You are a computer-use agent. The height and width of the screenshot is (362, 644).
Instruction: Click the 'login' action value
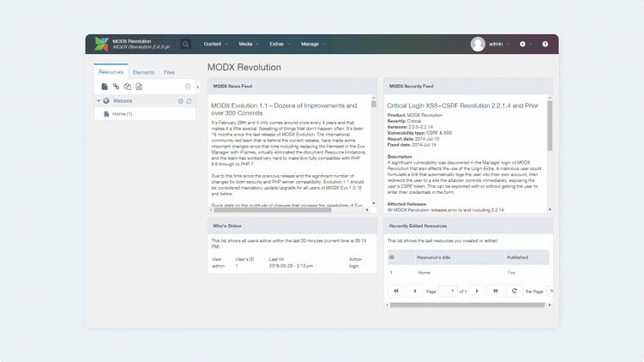353,266
